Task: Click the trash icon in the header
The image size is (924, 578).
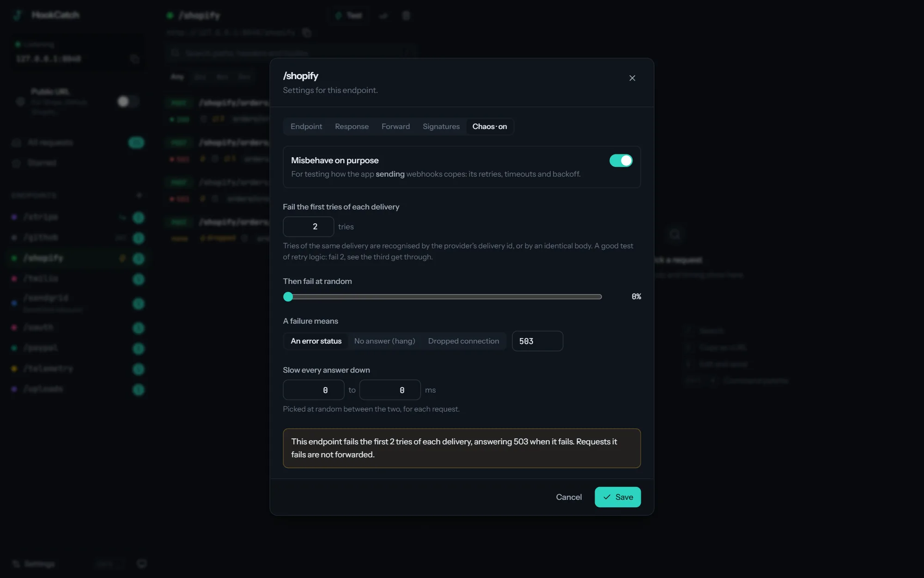Action: (x=406, y=16)
